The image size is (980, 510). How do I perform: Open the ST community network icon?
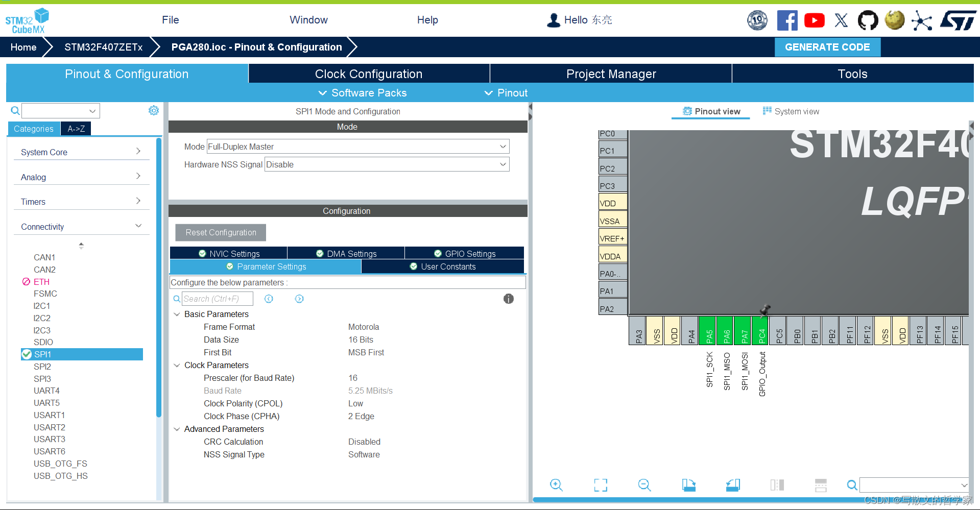922,21
